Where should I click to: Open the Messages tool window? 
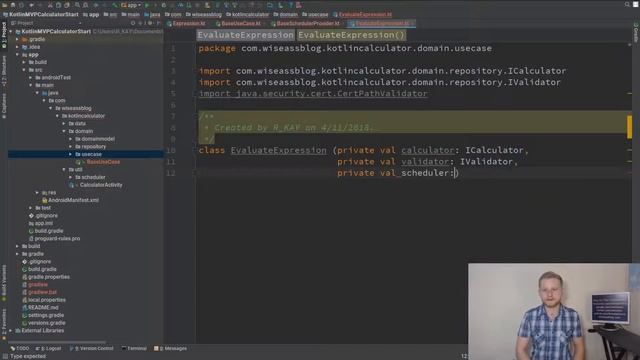click(x=170, y=349)
